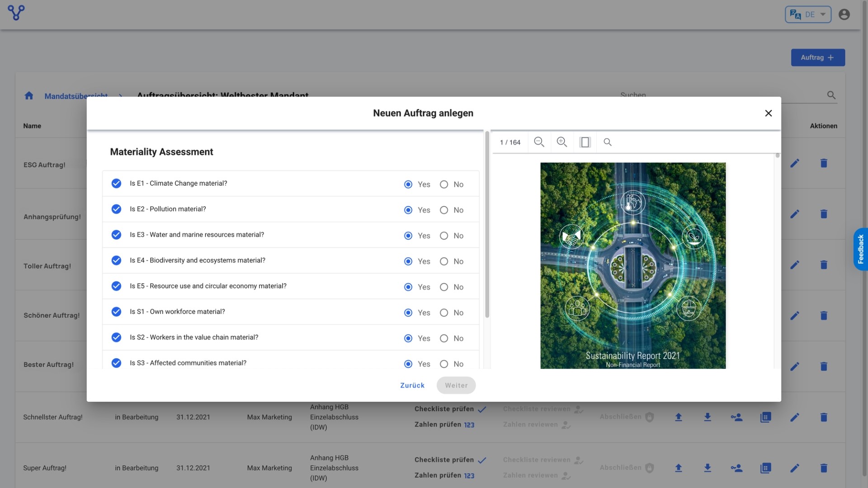Select Yes for S2 Workers in value chain

coord(408,338)
